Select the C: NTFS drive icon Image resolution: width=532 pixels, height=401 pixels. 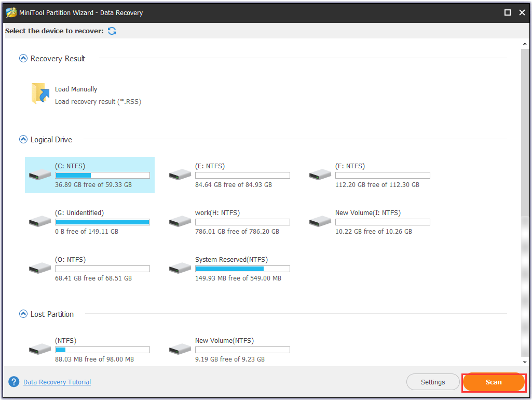click(40, 175)
